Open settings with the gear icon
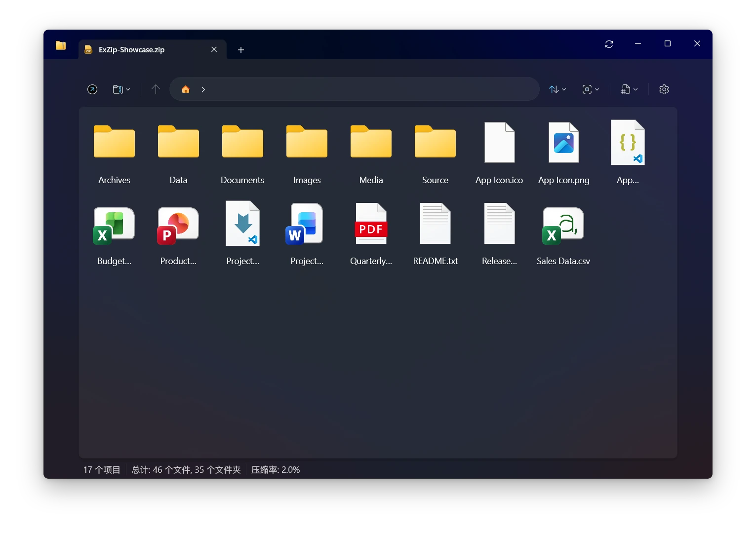Screen dimensions: 756x536 (664, 89)
